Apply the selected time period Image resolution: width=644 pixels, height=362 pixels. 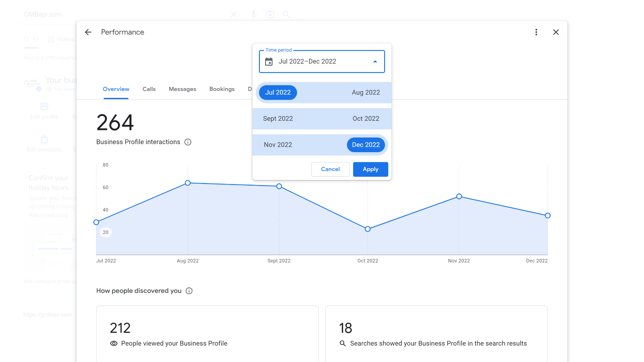tap(370, 169)
